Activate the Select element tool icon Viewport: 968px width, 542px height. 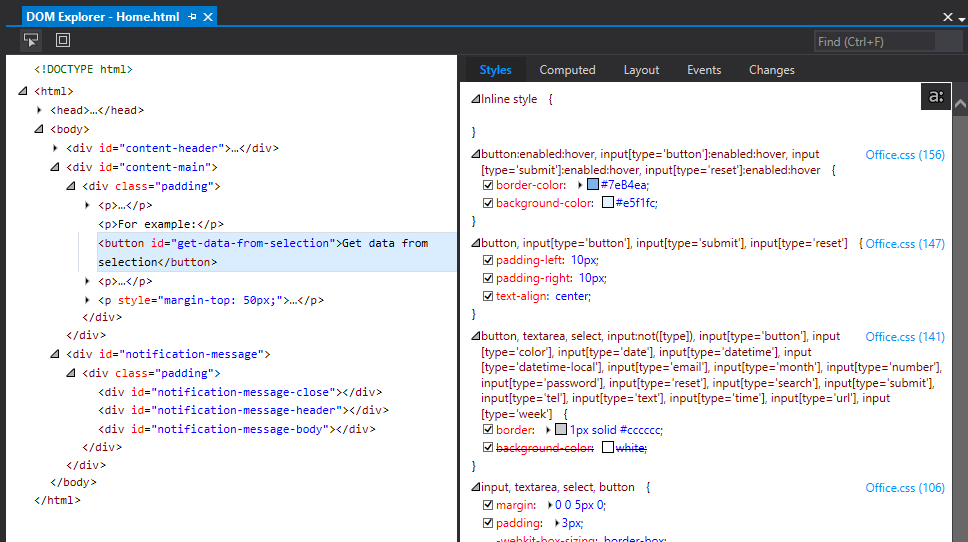[31, 40]
